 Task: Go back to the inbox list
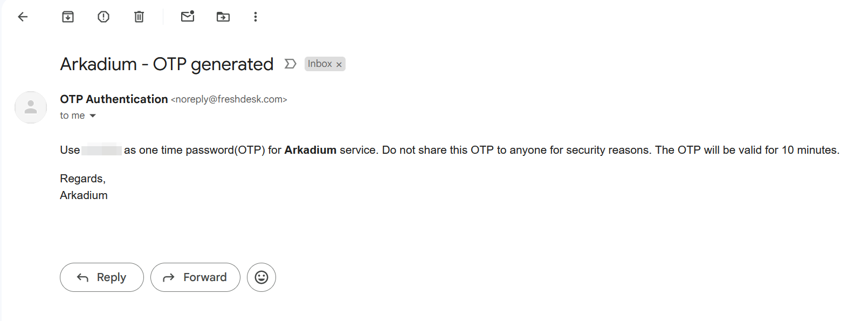[x=23, y=17]
